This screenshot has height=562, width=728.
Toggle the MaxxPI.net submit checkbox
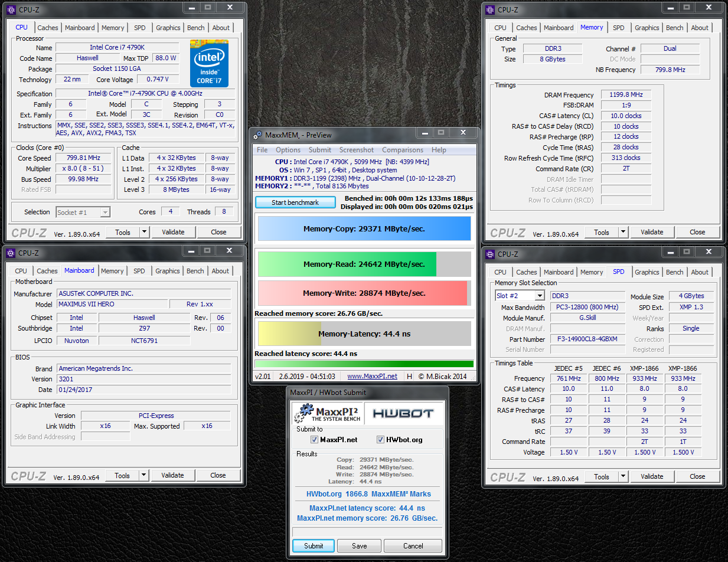tap(314, 440)
